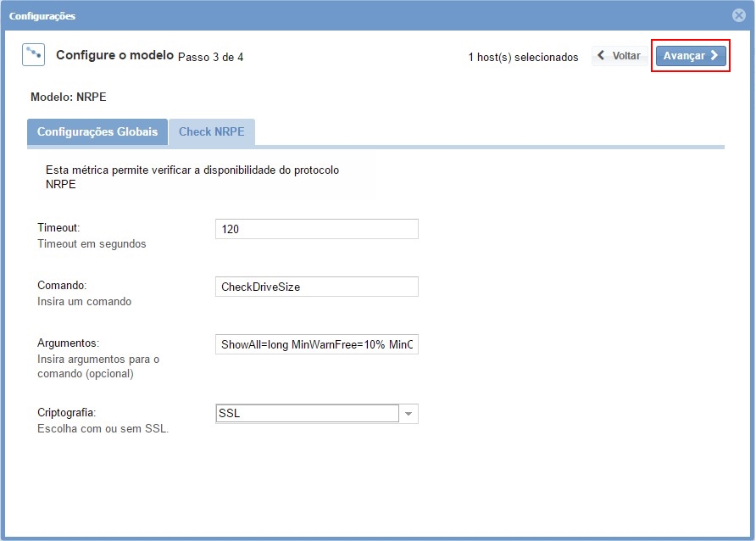Click the 'Modelo: NRPE' label
The image size is (756, 541).
tap(69, 98)
